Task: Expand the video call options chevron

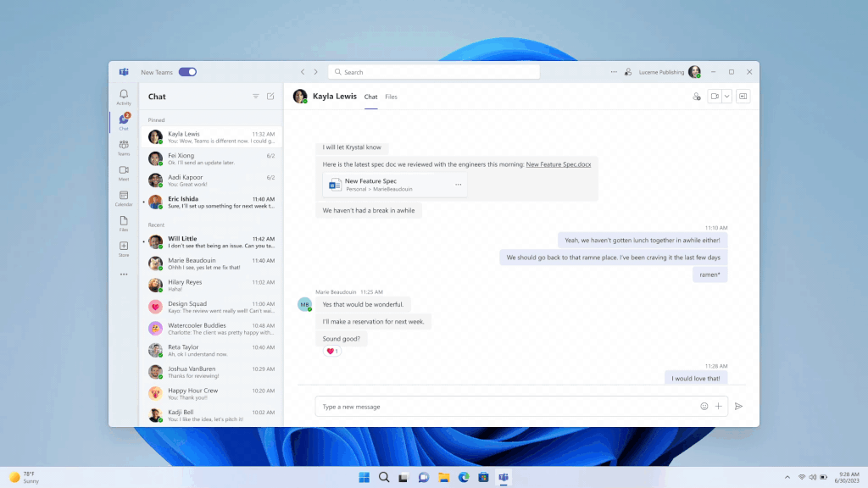Action: tap(727, 96)
